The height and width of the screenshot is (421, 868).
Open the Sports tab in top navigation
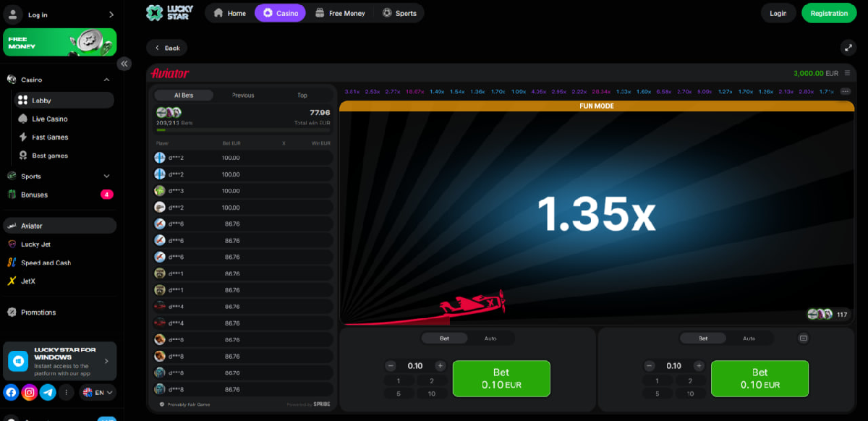(399, 13)
